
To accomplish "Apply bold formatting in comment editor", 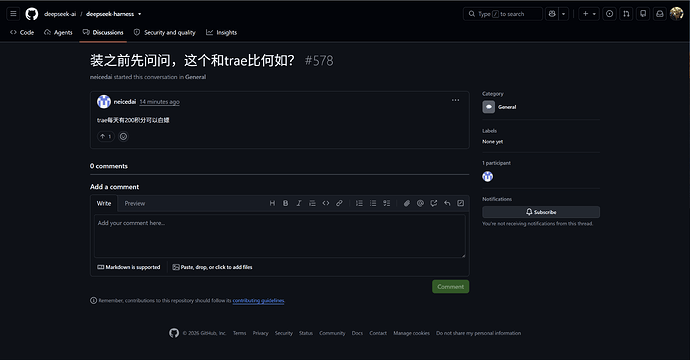I will click(286, 203).
